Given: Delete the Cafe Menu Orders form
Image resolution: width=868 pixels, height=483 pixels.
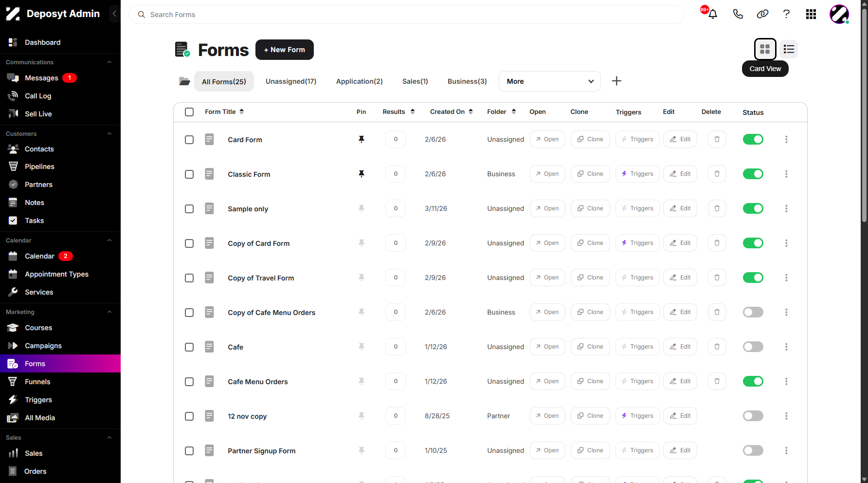Looking at the screenshot, I should pos(717,381).
